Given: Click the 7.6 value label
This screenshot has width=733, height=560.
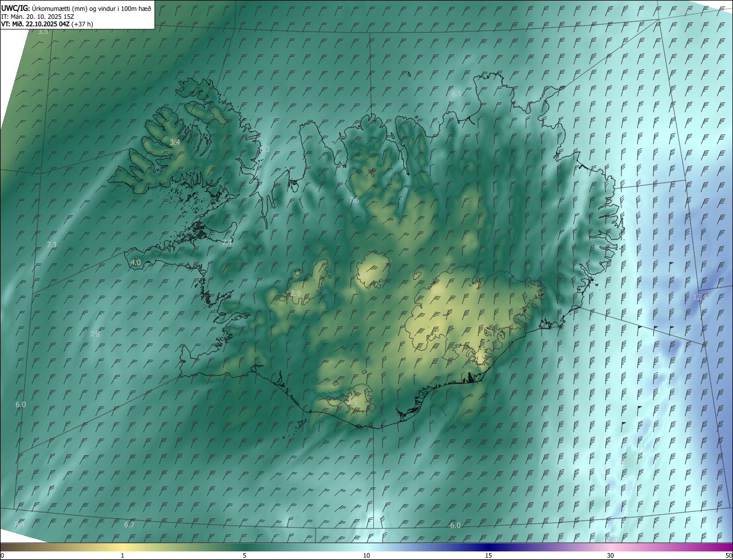Looking at the screenshot, I should (x=354, y=200).
